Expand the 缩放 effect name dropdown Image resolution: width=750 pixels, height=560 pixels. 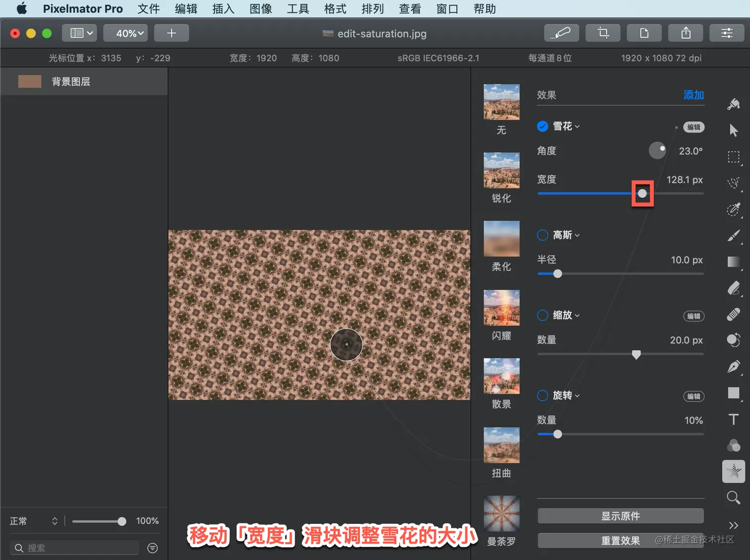click(566, 315)
